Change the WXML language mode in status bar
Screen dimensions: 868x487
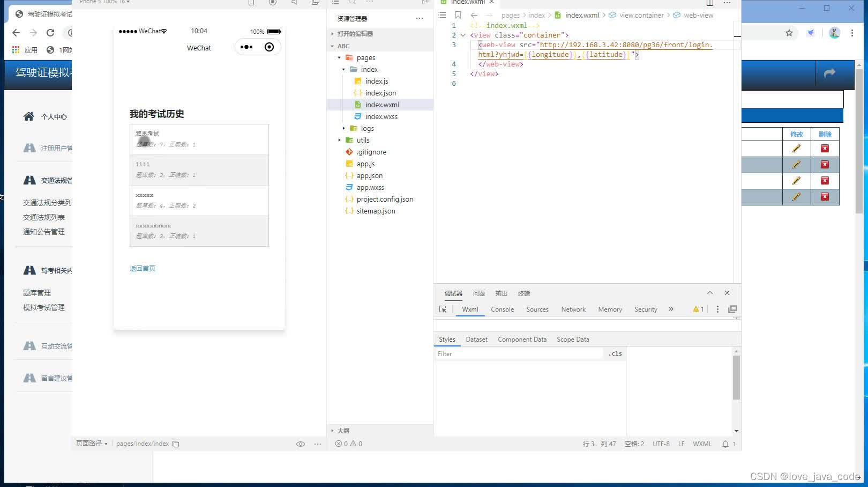(702, 444)
